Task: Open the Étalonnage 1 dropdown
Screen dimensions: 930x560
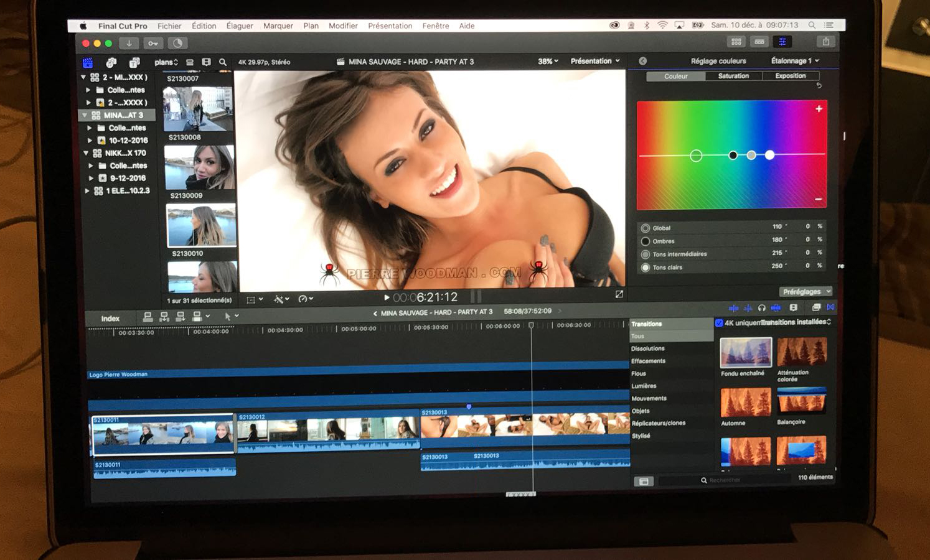Action: click(795, 60)
